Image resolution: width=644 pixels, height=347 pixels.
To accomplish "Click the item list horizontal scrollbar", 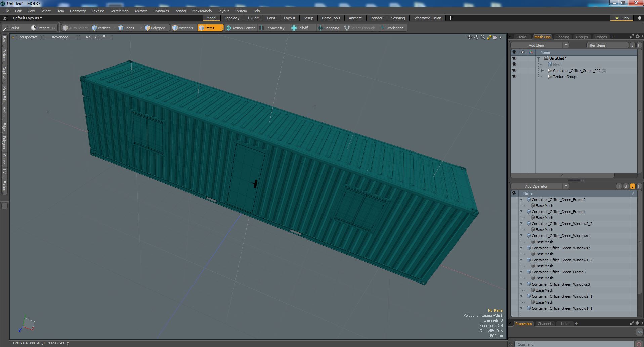I will coord(563,175).
